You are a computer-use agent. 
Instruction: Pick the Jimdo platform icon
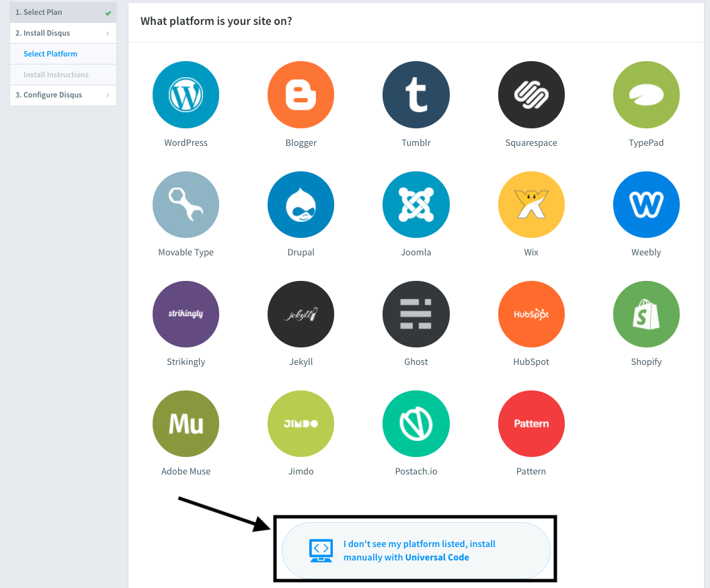click(x=301, y=423)
